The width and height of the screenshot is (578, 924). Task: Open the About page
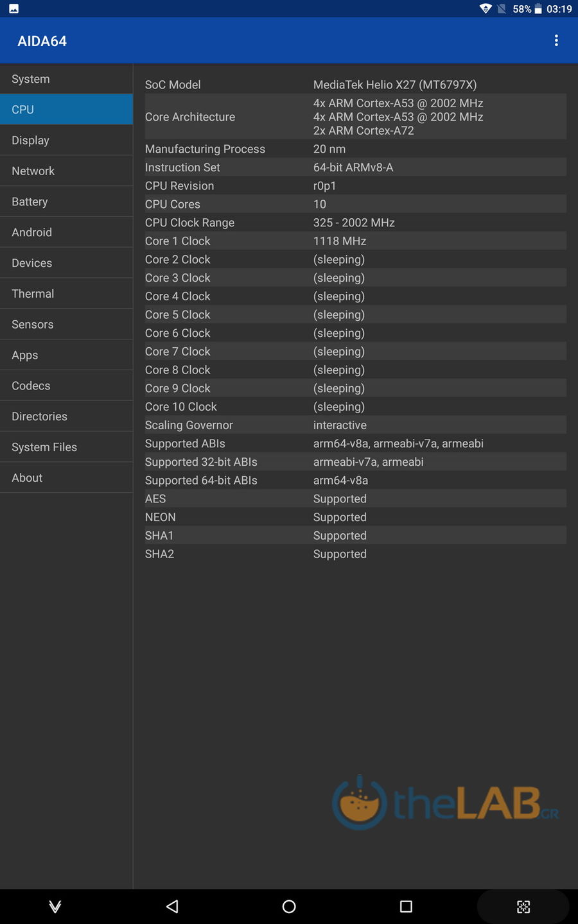(x=66, y=478)
